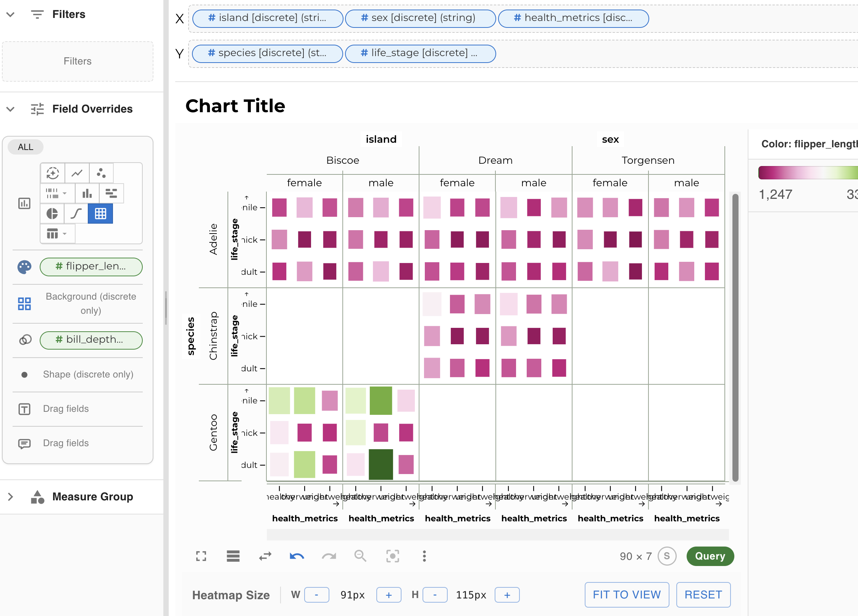Click the opacity encoding icon
This screenshot has height=616, width=858.
click(25, 340)
